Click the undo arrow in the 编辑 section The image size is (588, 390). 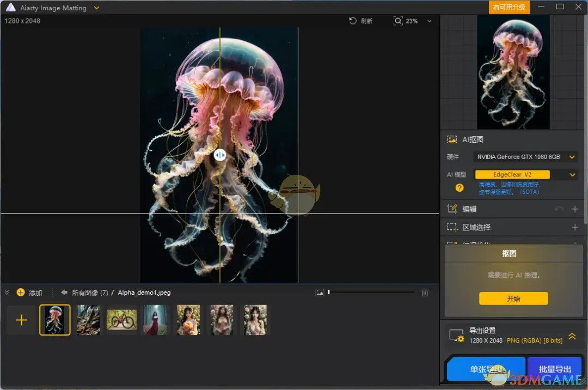click(559, 209)
